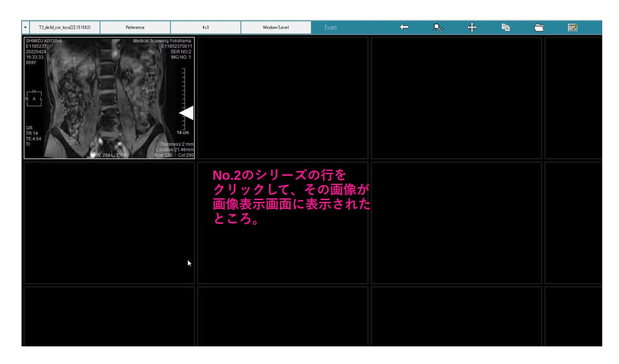Switch to the Exam tab

point(330,27)
